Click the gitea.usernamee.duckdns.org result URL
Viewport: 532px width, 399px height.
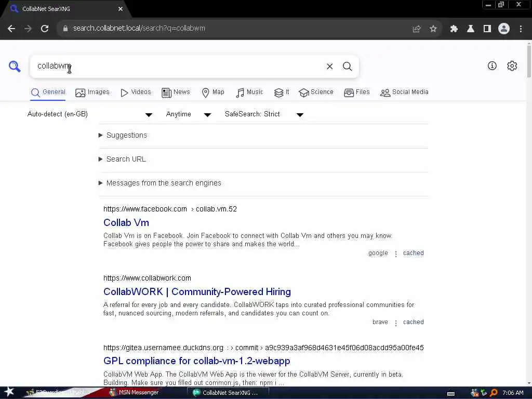click(263, 348)
